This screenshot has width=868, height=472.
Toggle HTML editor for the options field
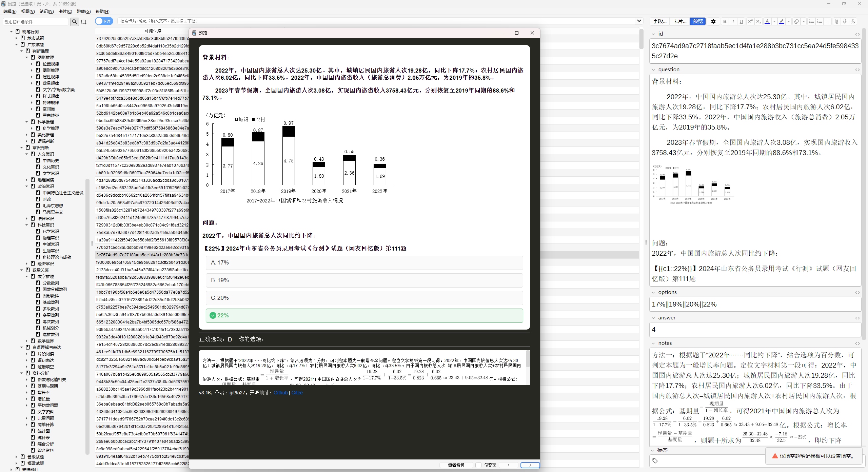point(857,292)
